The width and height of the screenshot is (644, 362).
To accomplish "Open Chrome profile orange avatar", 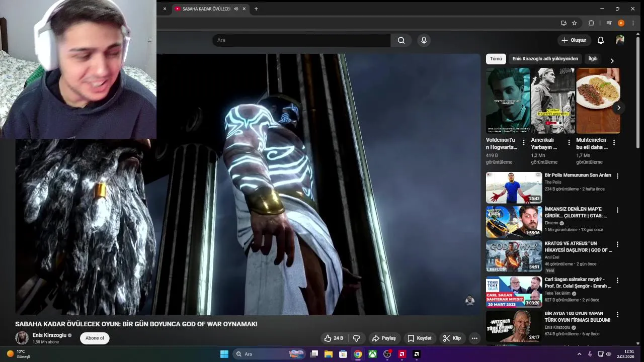I will [x=621, y=23].
